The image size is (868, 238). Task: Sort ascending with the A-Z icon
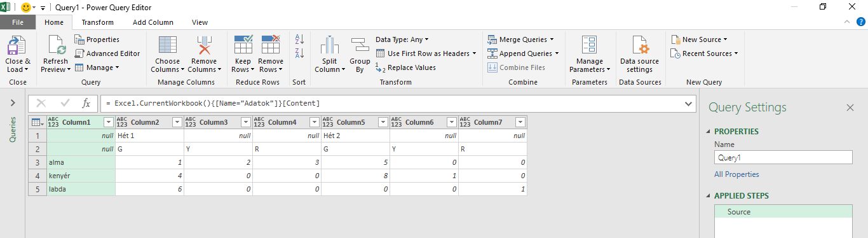[300, 40]
